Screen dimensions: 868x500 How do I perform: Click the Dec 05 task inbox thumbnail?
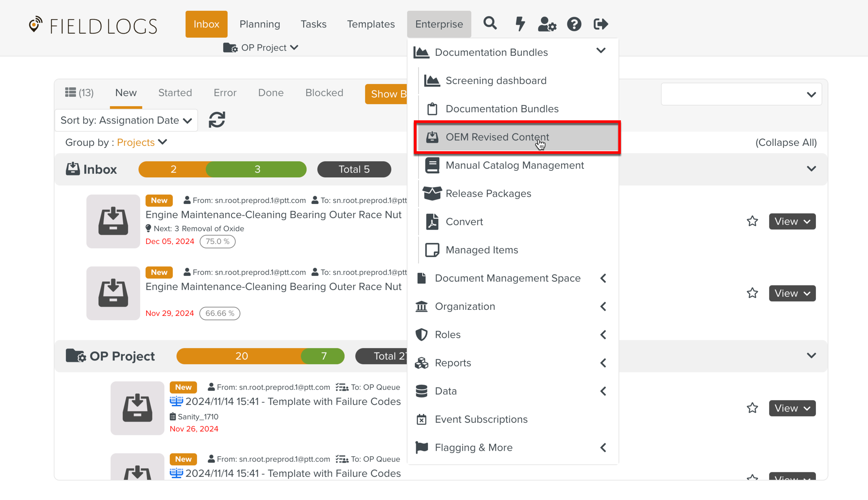click(113, 221)
